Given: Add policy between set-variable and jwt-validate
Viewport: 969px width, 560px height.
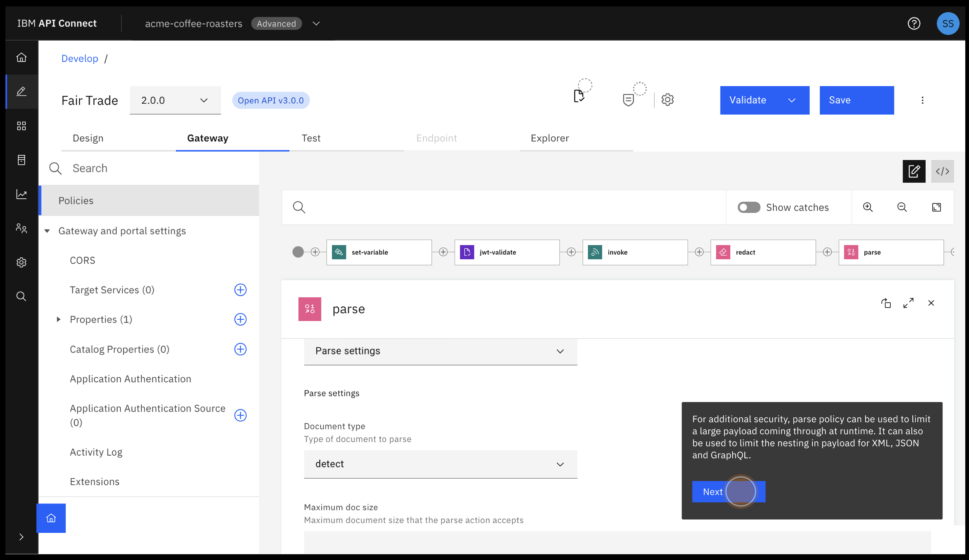Looking at the screenshot, I should [443, 252].
